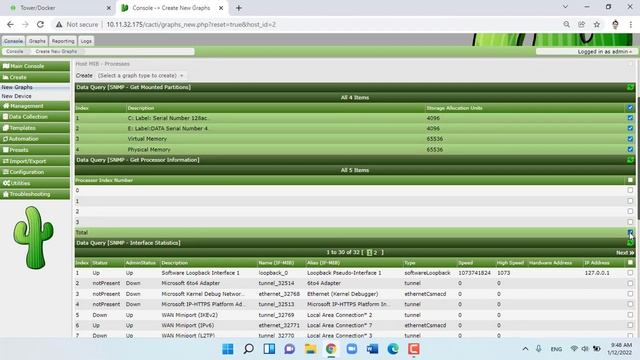Show hidden system tray icons
Image resolution: width=640 pixels, height=360 pixels.
(525, 349)
